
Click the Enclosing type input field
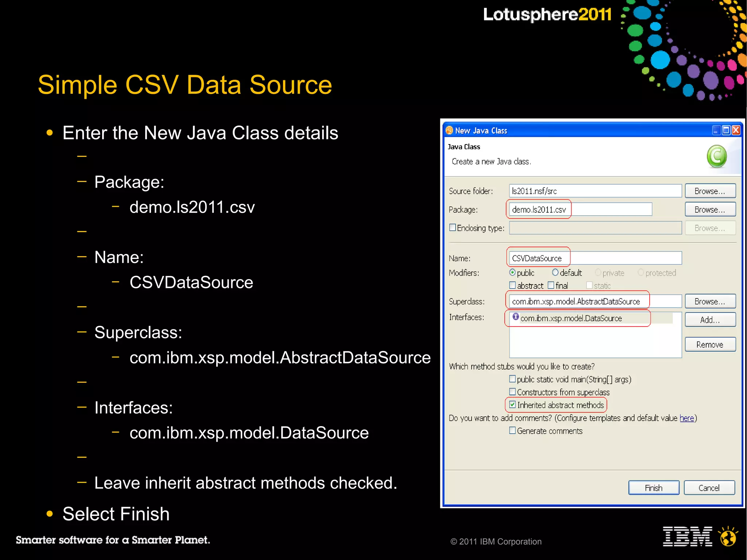pyautogui.click(x=595, y=228)
